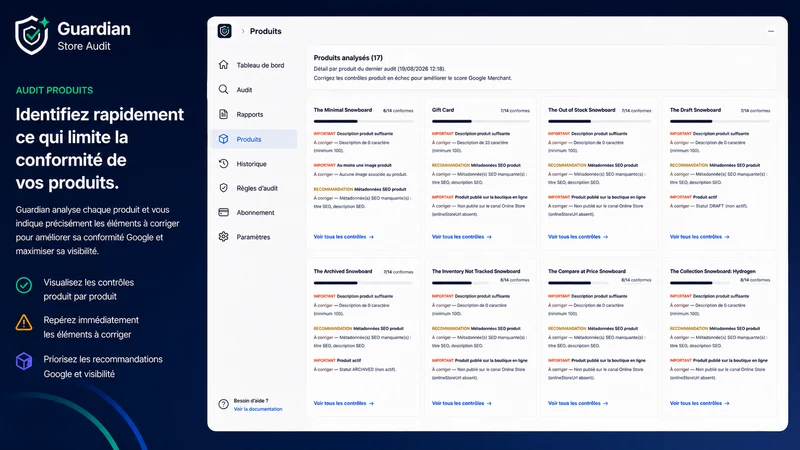The width and height of the screenshot is (800, 450).
Task: Click the Produits cube icon in sidebar
Action: pyautogui.click(x=223, y=139)
